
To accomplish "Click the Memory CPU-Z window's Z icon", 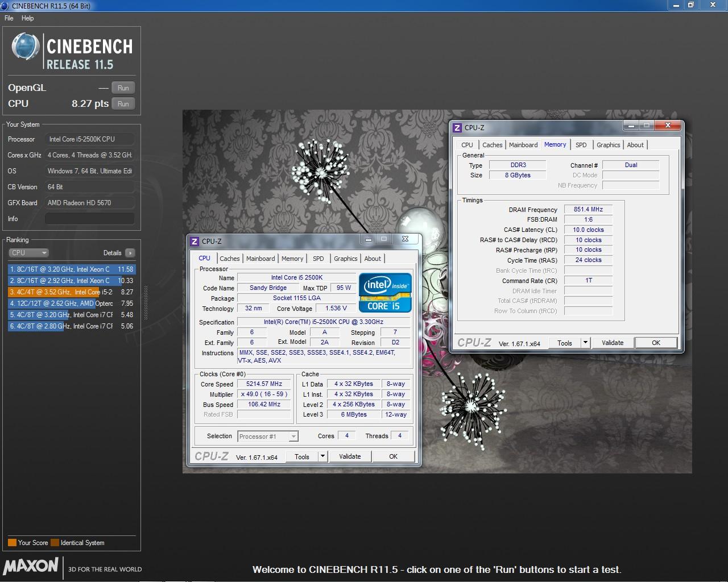I will (x=457, y=127).
